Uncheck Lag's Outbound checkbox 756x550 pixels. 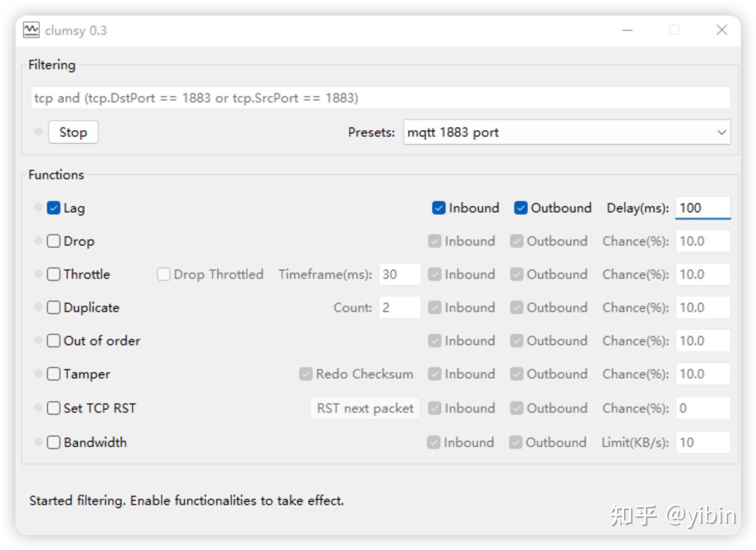(521, 208)
